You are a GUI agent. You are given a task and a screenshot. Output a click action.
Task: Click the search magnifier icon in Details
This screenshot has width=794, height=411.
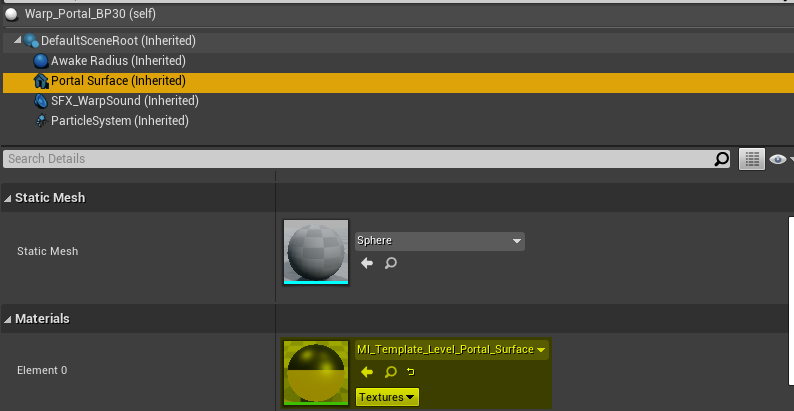(722, 159)
